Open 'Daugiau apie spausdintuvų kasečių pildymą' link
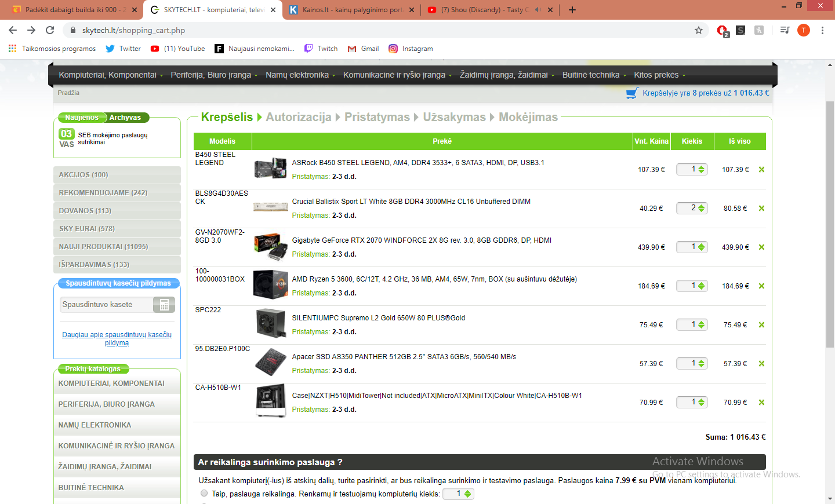 pos(117,339)
